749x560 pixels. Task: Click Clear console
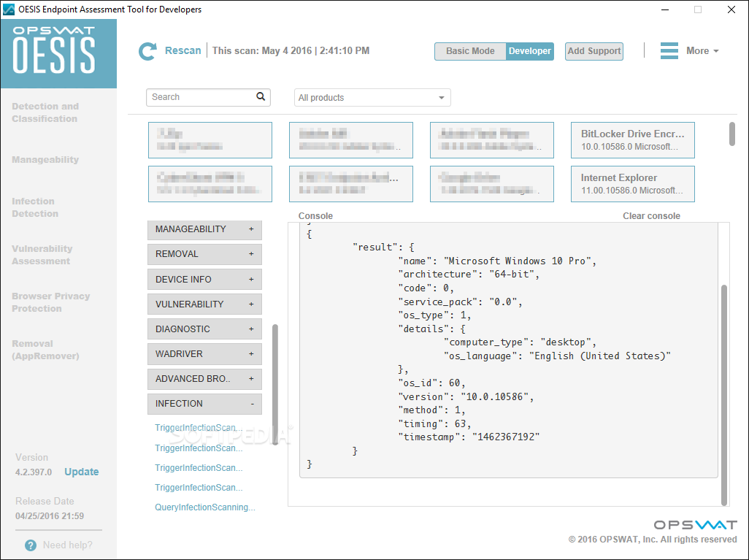[651, 216]
